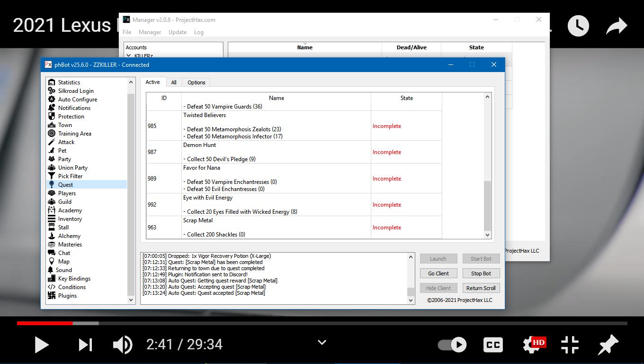Toggle the autoplay switch
This screenshot has width=644, height=364.
[452, 345]
